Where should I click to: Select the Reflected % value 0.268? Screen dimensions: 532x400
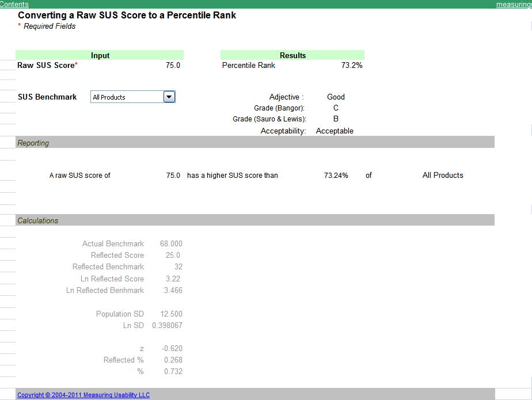coord(173,360)
